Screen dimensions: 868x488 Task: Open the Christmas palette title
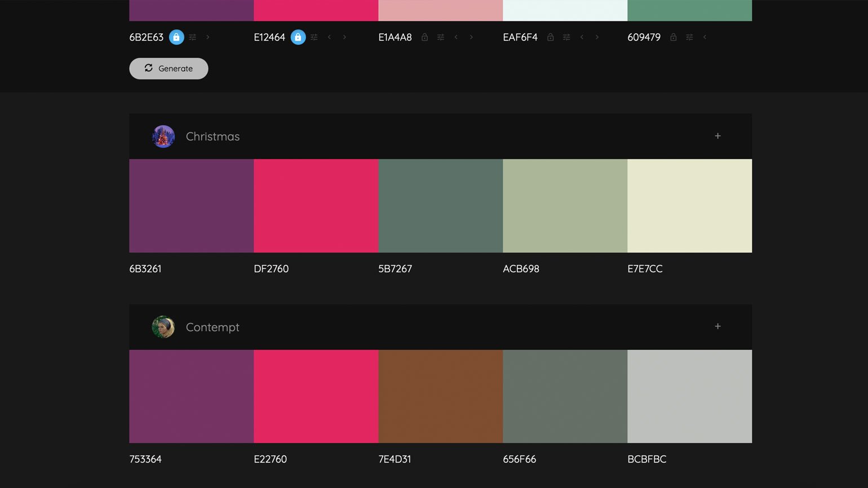coord(212,136)
